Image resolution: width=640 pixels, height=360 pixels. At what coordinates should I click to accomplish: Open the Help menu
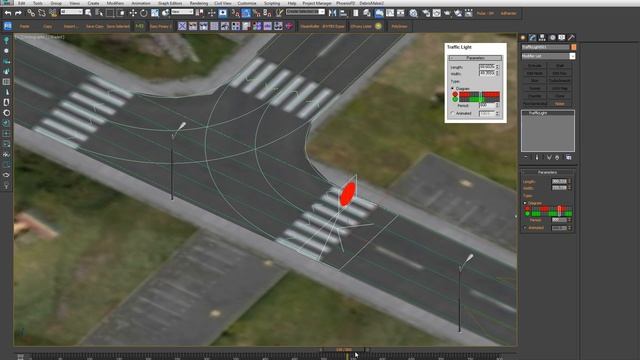(292, 3)
